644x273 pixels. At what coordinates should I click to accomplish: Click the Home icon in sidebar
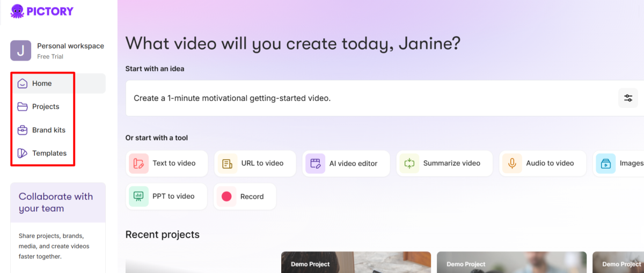tap(23, 83)
